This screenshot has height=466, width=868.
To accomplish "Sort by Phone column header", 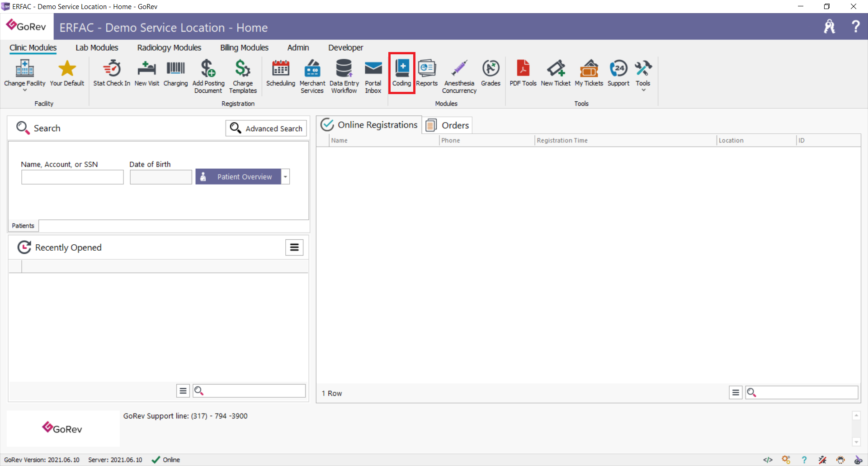I will point(487,140).
